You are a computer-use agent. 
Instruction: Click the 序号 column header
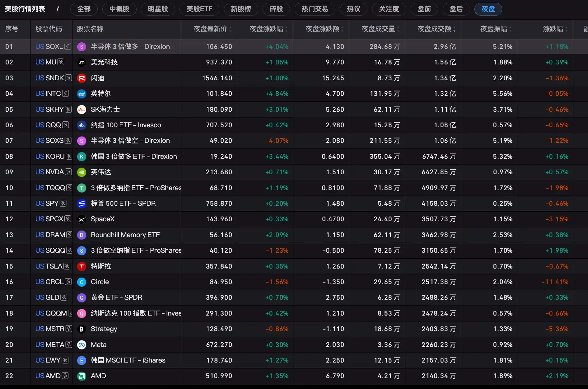pyautogui.click(x=12, y=29)
